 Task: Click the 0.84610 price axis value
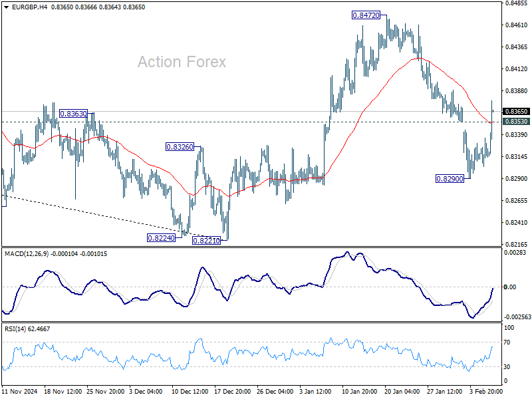point(517,25)
